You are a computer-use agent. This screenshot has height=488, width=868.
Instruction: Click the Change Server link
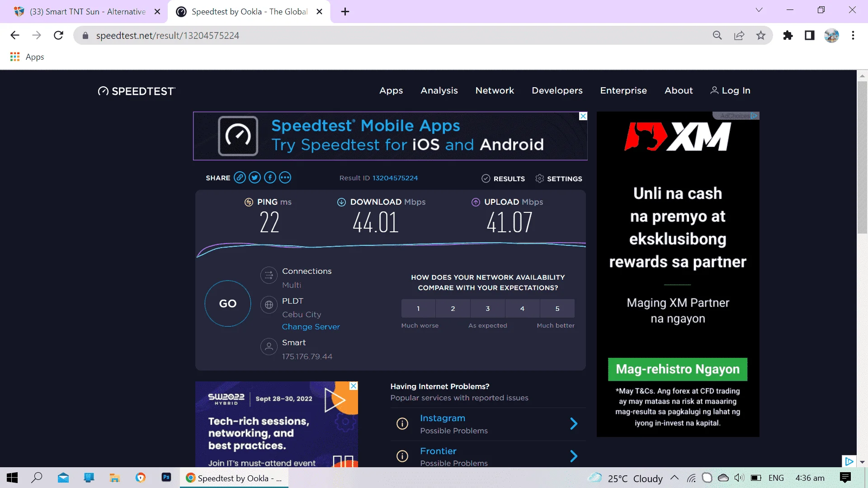(311, 327)
